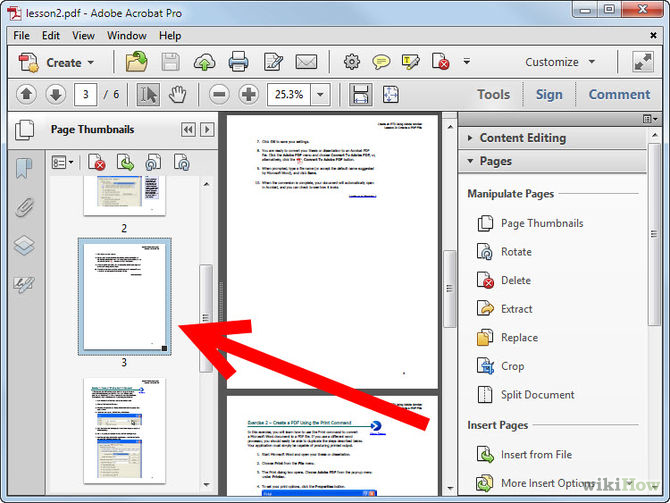Click thumbnails panel delete pages icon
Image resolution: width=670 pixels, height=503 pixels.
point(97,162)
